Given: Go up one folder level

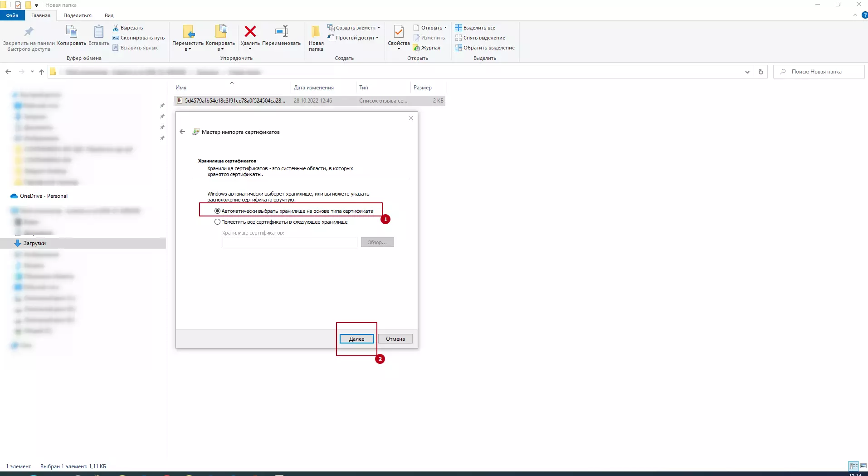Looking at the screenshot, I should click(x=42, y=72).
